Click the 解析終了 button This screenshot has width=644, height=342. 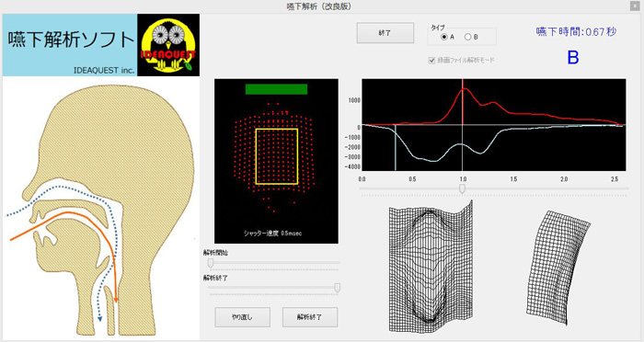coord(310,317)
